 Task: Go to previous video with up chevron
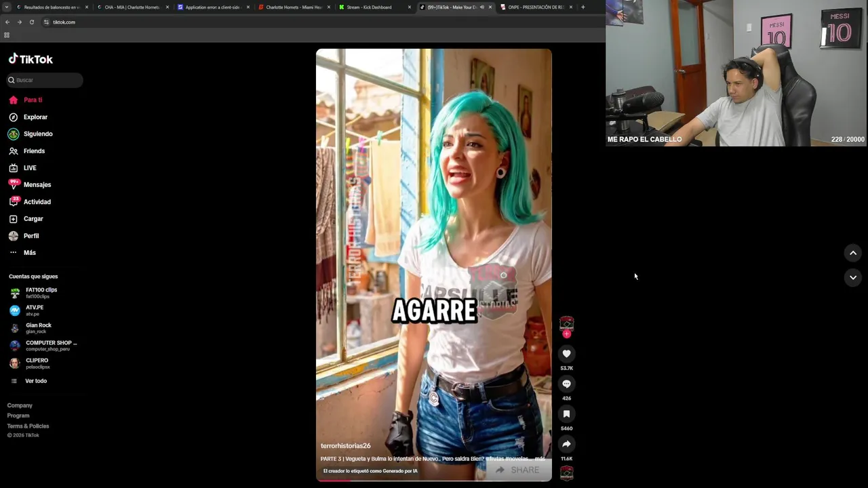[852, 253]
